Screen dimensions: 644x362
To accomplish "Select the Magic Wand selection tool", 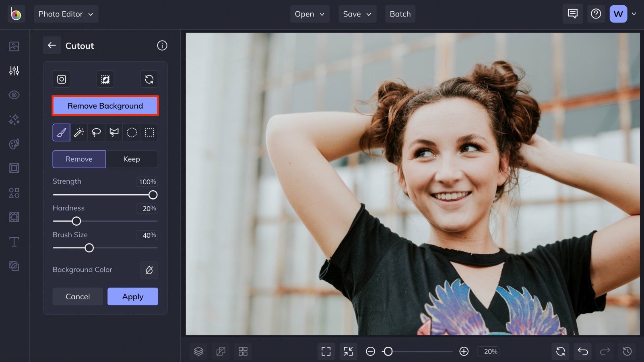I will pos(78,132).
